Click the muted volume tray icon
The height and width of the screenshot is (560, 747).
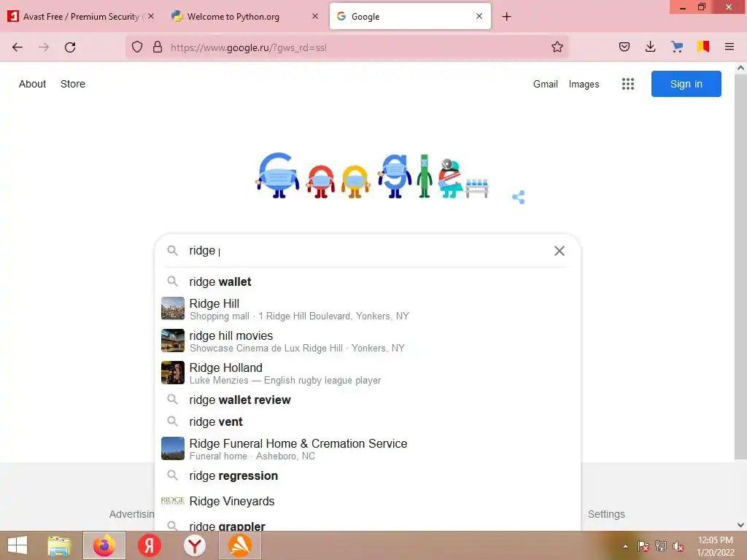click(678, 546)
